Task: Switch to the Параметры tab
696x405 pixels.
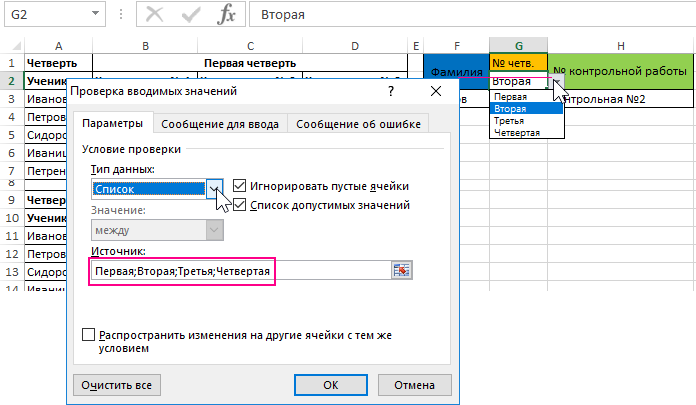Action: tap(113, 123)
